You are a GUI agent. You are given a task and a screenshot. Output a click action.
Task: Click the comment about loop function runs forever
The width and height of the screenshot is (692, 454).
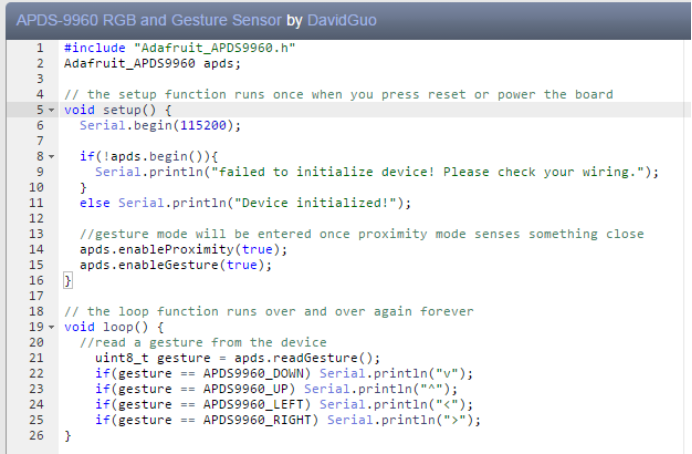point(269,311)
